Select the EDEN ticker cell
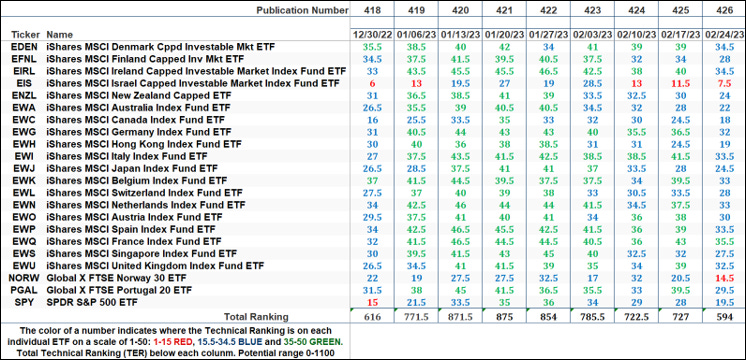The height and width of the screenshot is (360, 746). pos(23,47)
